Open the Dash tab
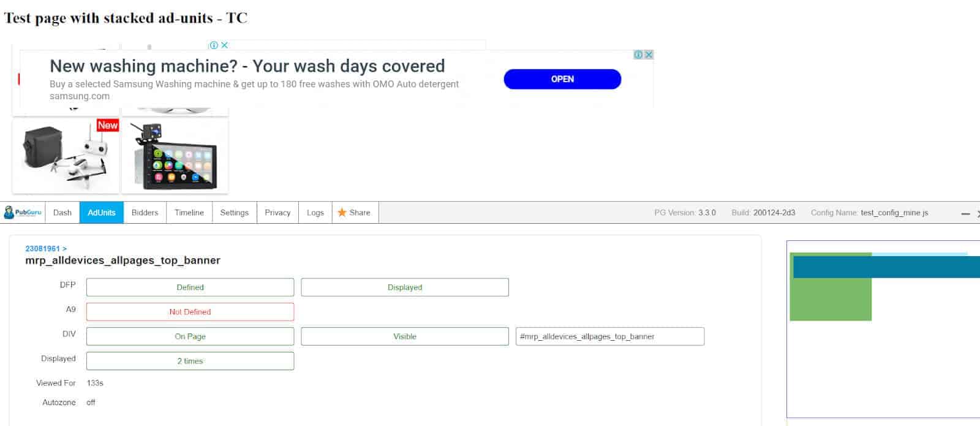Screen dimensions: 980x426 pos(62,213)
